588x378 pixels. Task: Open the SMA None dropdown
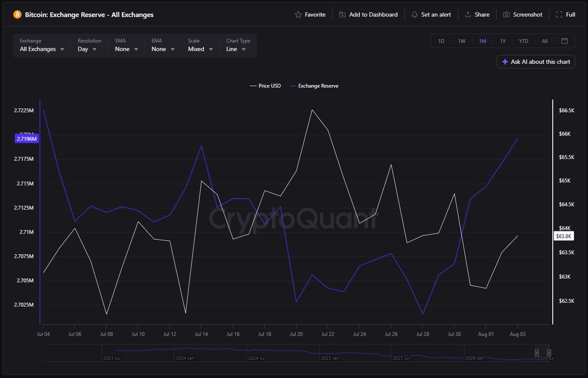tap(126, 45)
